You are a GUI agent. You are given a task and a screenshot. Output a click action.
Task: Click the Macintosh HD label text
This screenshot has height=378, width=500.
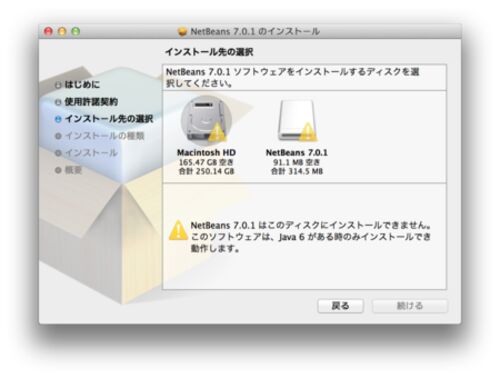point(206,153)
